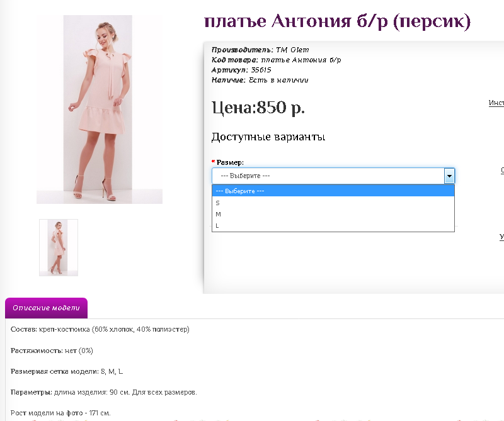
Task: Open the Описание модели tab
Action: (46, 308)
